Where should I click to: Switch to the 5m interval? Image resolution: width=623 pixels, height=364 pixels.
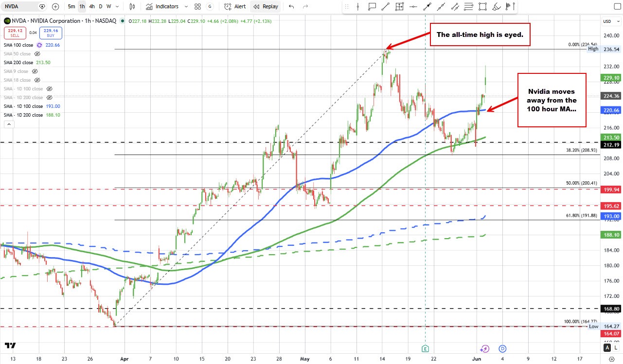tap(71, 7)
